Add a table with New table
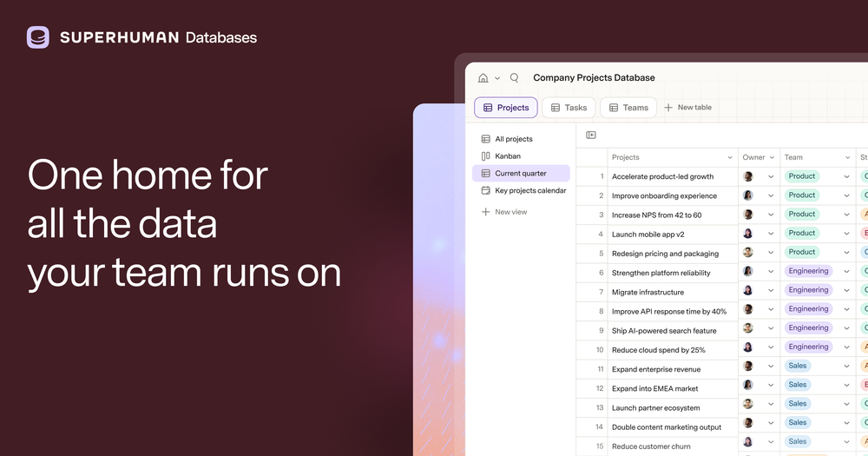Screen dimensions: 868x456 [687, 108]
